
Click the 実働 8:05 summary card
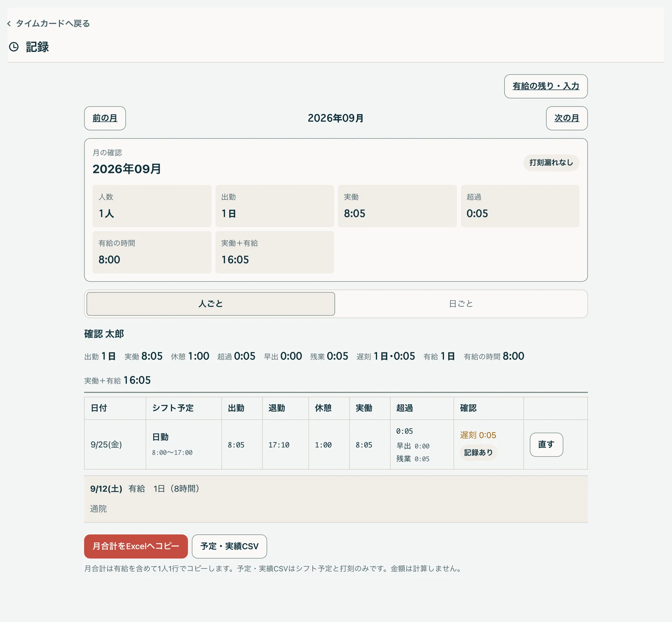[x=397, y=206]
